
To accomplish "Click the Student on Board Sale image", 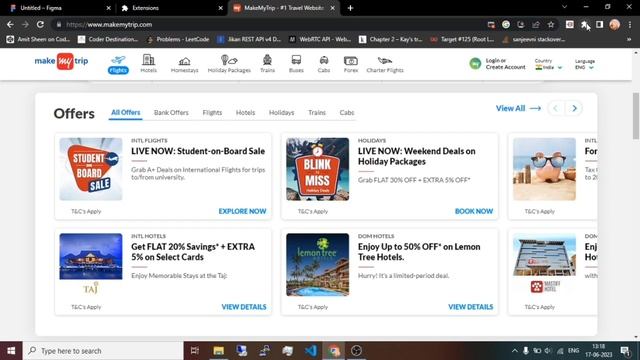I will click(91, 169).
